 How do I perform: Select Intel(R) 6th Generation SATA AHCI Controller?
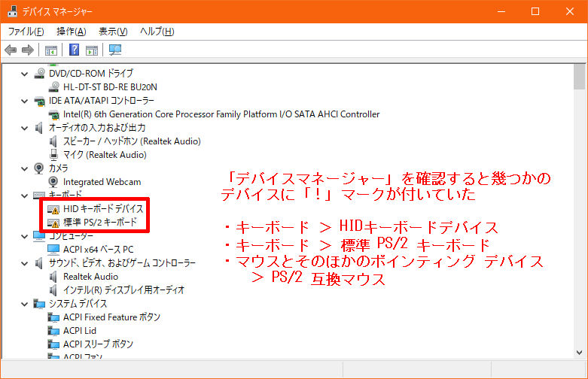click(x=221, y=114)
